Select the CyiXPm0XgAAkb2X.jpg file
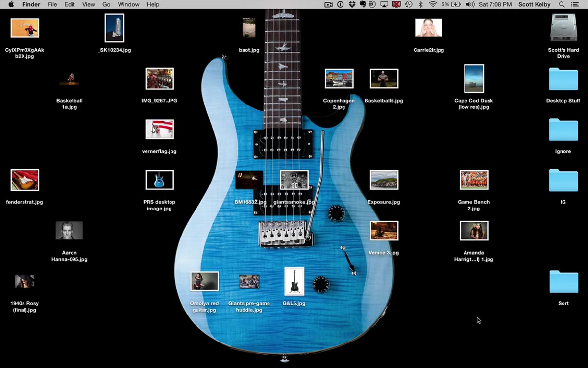Image resolution: width=588 pixels, height=368 pixels. 25,28
